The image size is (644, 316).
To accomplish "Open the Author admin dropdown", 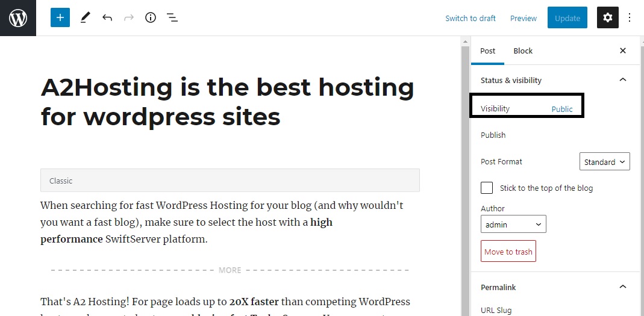I will (513, 225).
